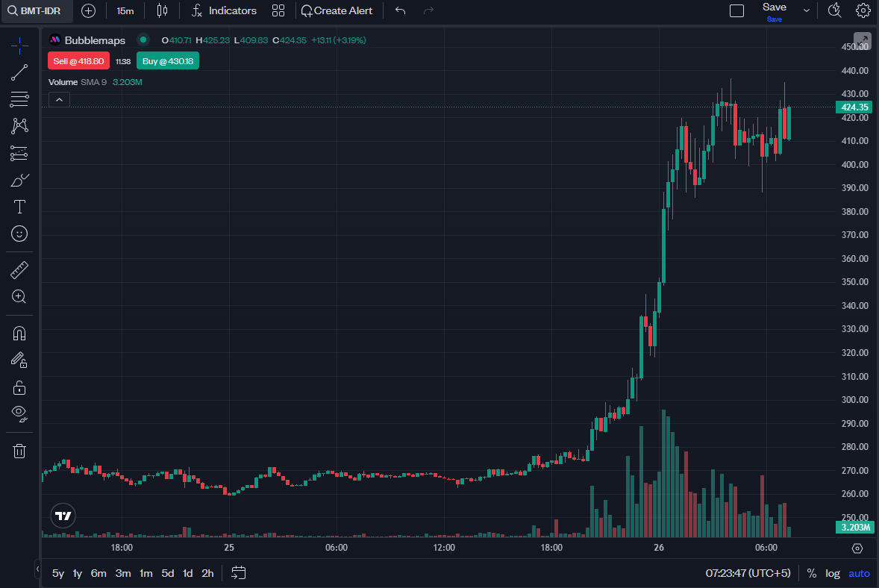Toggle fullscreen chart expand icon

pos(862,41)
